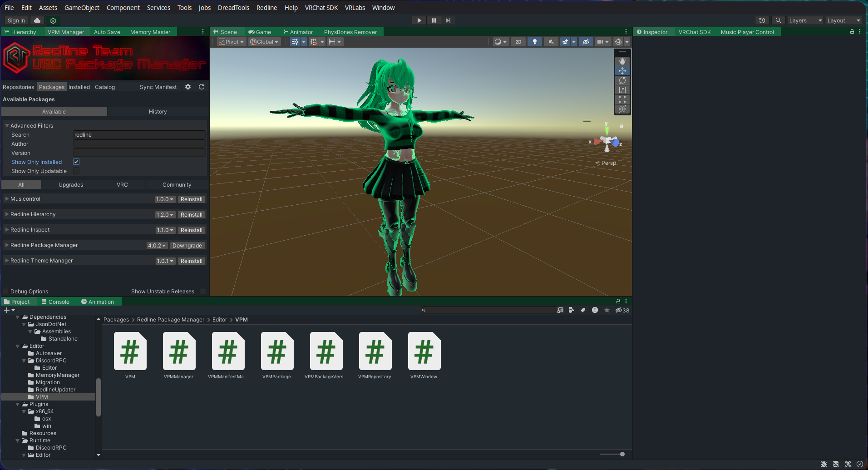Click the refresh icon in VPM Manager

tap(202, 87)
